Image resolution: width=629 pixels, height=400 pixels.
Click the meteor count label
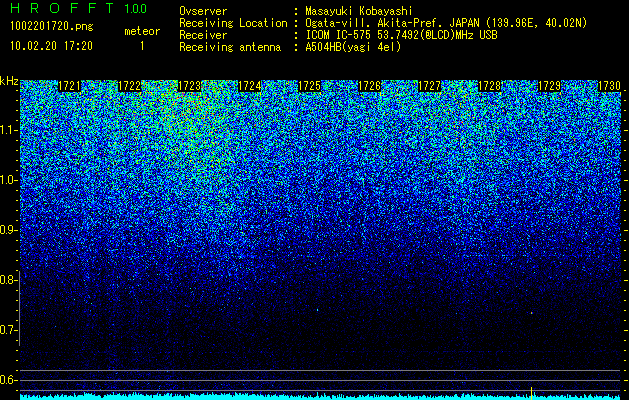click(142, 31)
